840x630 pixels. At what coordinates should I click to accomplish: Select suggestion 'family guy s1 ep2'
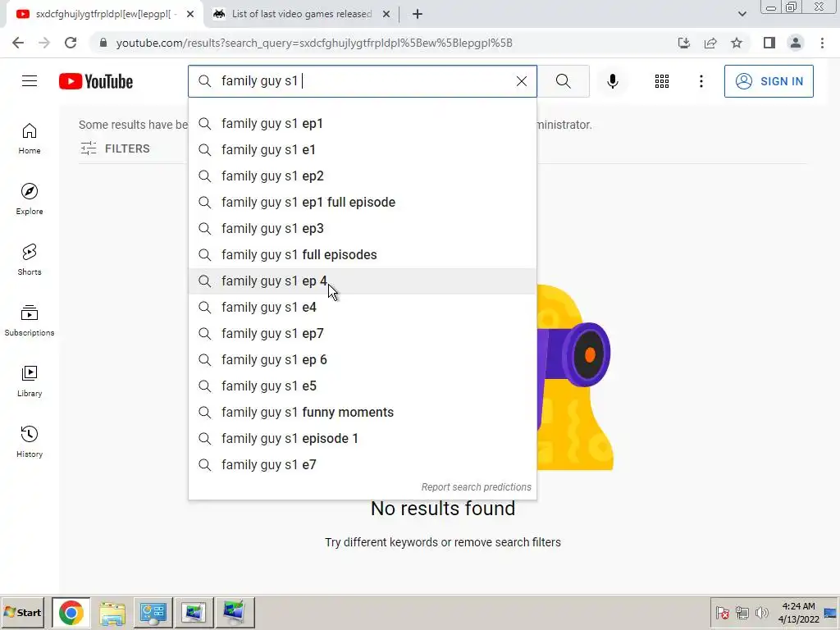coord(362,176)
